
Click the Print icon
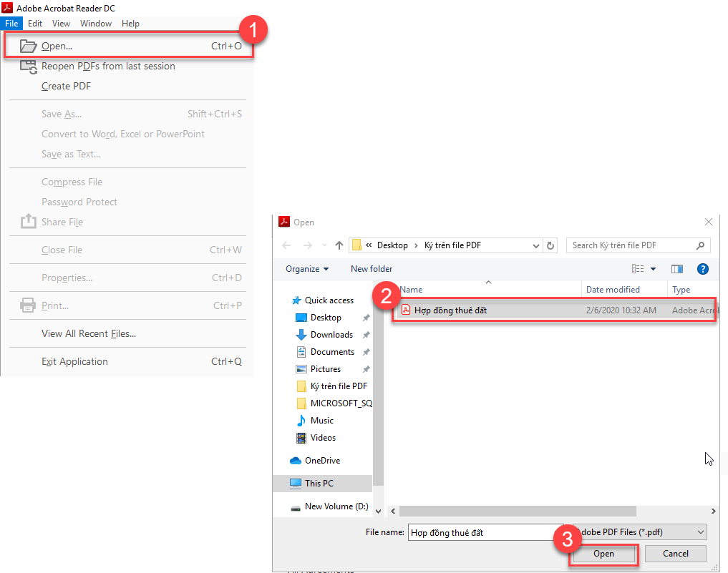[27, 305]
